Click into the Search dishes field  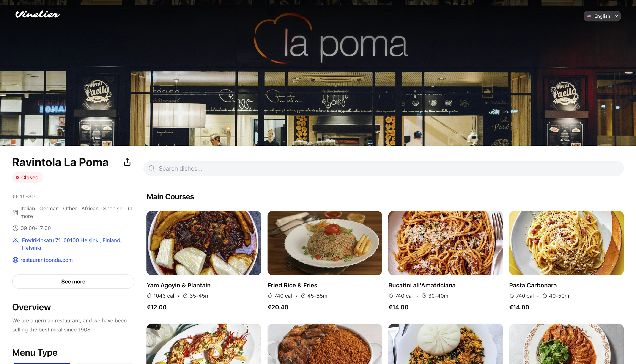(383, 168)
